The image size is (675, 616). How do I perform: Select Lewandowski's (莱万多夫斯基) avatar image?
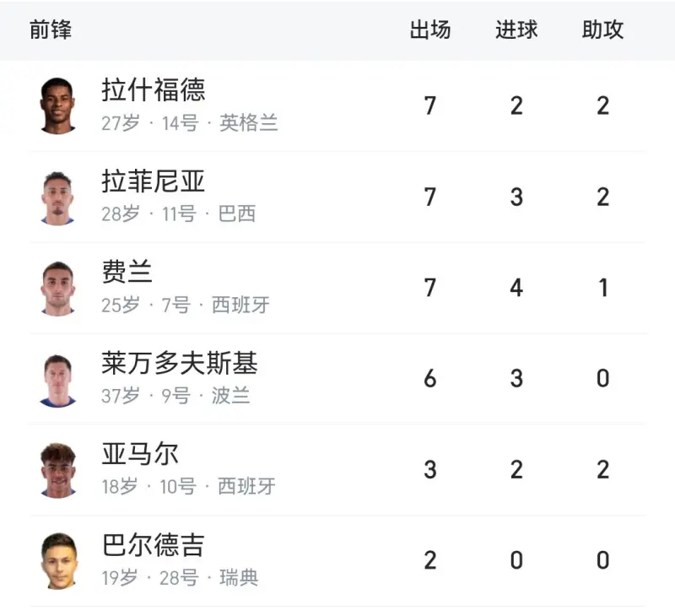pos(58,379)
